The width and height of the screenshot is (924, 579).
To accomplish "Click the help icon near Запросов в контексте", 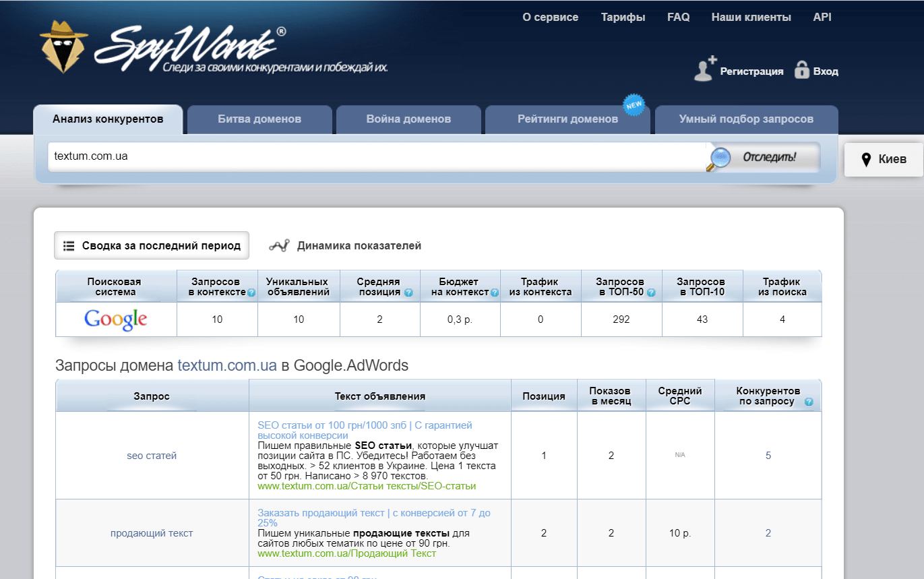I will point(251,293).
